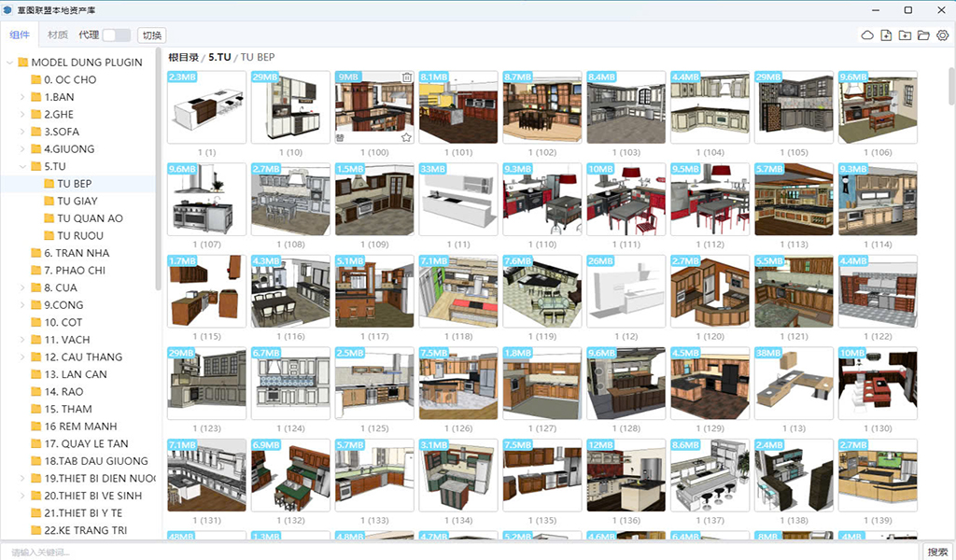The height and width of the screenshot is (560, 956).
Task: Expand the 11. VACH folder
Action: pyautogui.click(x=23, y=340)
